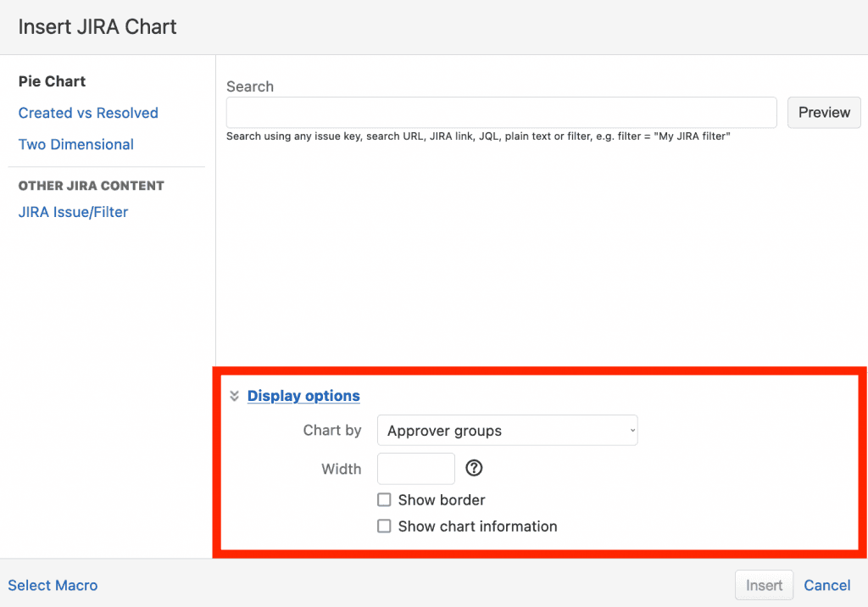Select the Pie Chart tab
Viewport: 868px width, 607px height.
pyautogui.click(x=52, y=81)
